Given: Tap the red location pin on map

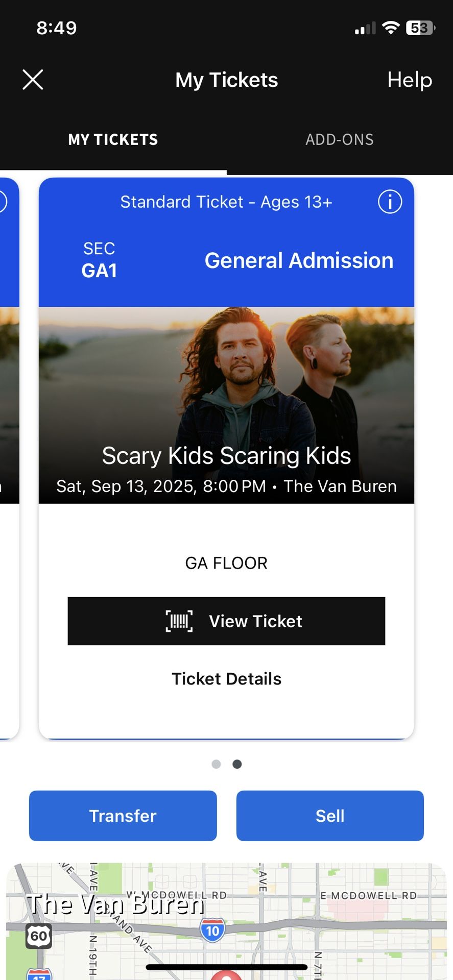Looking at the screenshot, I should tap(226, 975).
